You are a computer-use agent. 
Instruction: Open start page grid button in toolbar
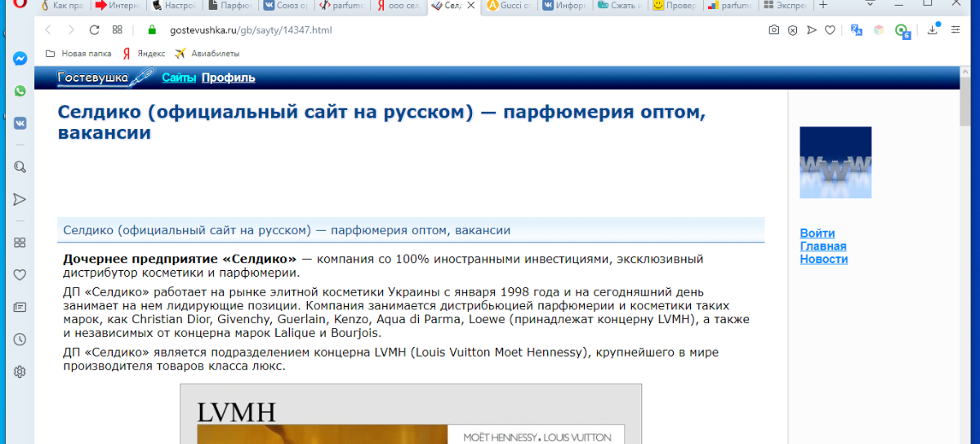tap(118, 30)
